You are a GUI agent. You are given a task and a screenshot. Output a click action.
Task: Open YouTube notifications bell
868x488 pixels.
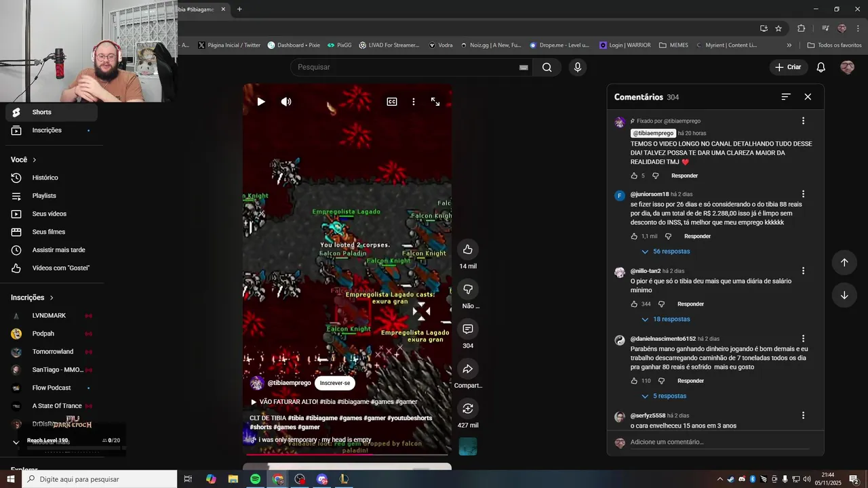point(821,67)
